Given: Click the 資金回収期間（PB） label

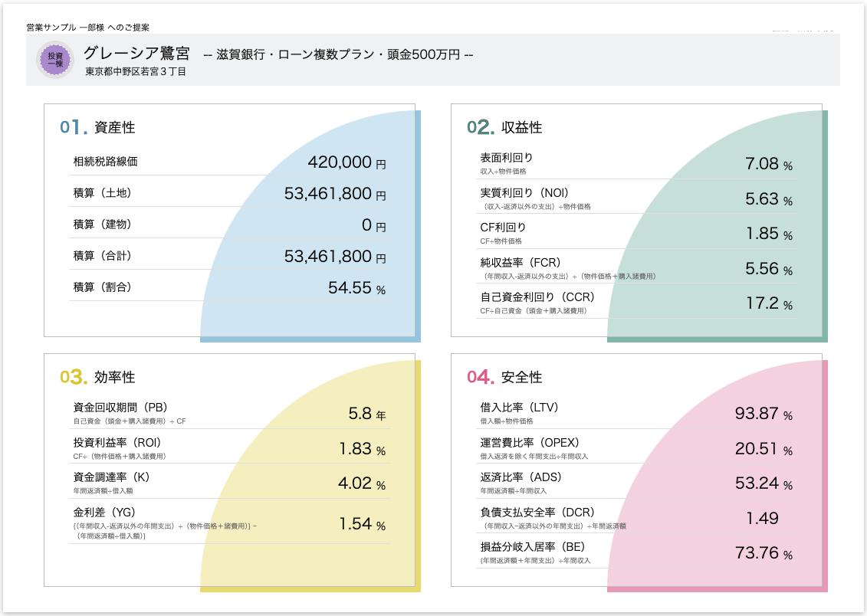Looking at the screenshot, I should [120, 407].
